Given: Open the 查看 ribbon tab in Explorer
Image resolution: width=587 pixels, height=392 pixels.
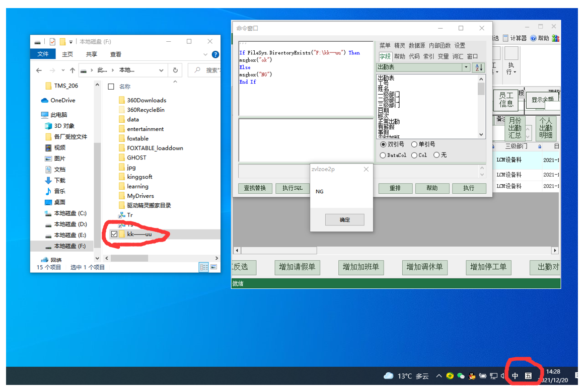Looking at the screenshot, I should [116, 54].
